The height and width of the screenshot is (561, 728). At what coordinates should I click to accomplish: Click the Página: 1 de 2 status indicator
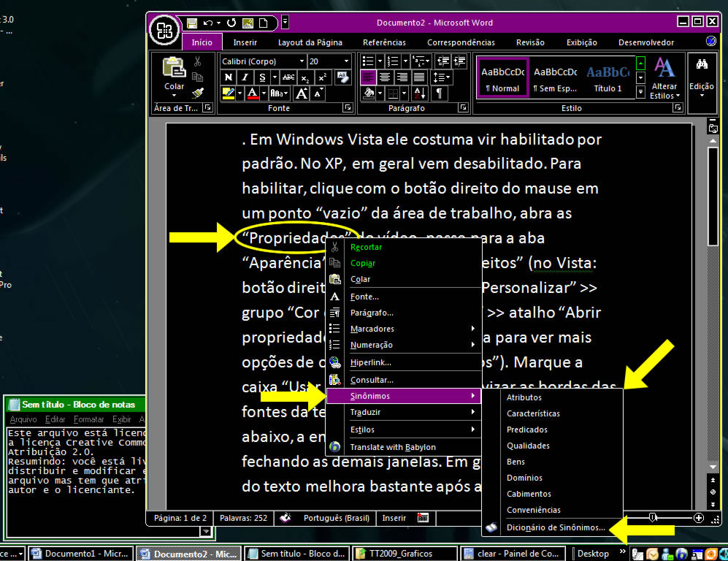[x=180, y=518]
